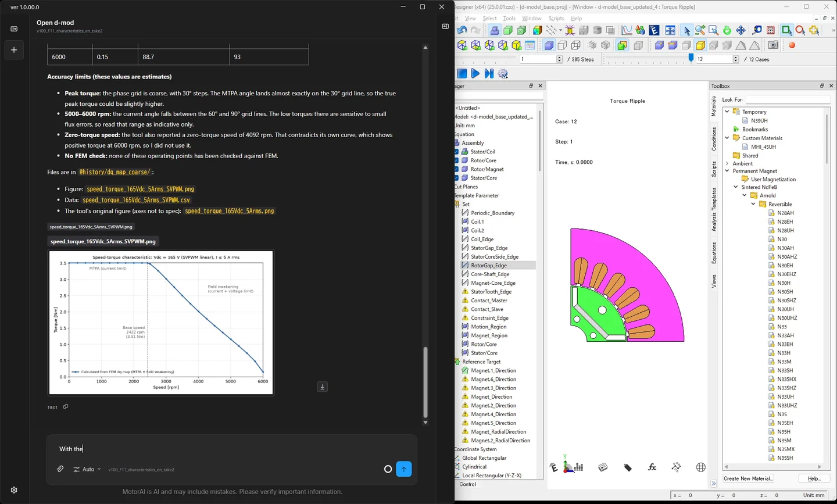
Task: Expand the Ambient node in Toolbox
Action: pos(727,163)
